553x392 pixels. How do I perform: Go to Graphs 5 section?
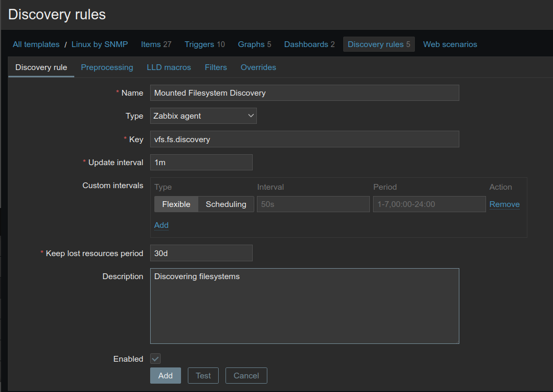pyautogui.click(x=254, y=44)
